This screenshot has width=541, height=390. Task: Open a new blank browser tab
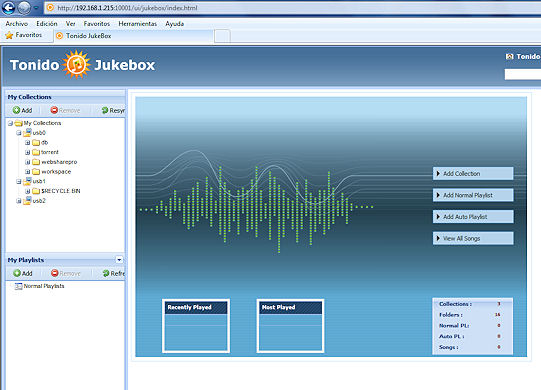coord(222,36)
